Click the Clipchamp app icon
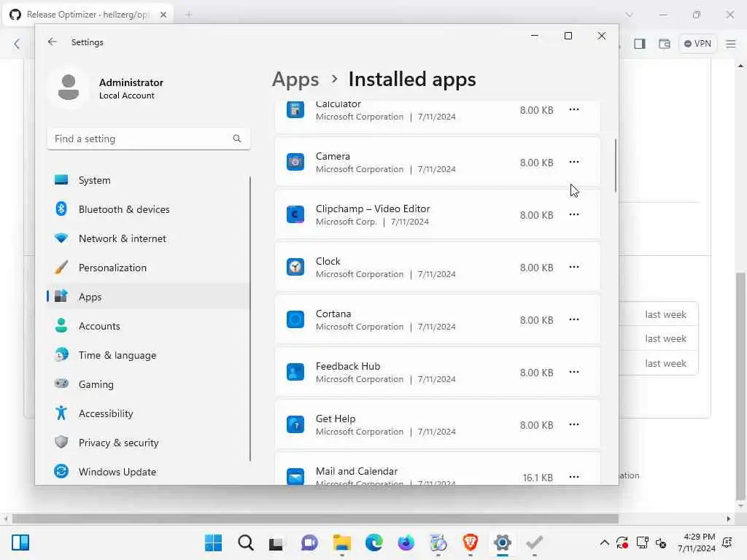Image resolution: width=747 pixels, height=560 pixels. coord(295,215)
